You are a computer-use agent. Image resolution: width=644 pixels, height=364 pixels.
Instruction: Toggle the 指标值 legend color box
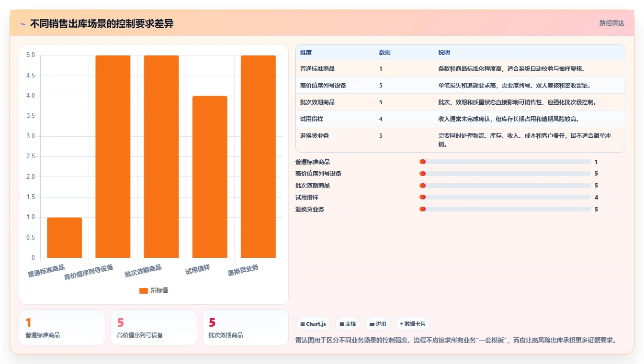143,290
